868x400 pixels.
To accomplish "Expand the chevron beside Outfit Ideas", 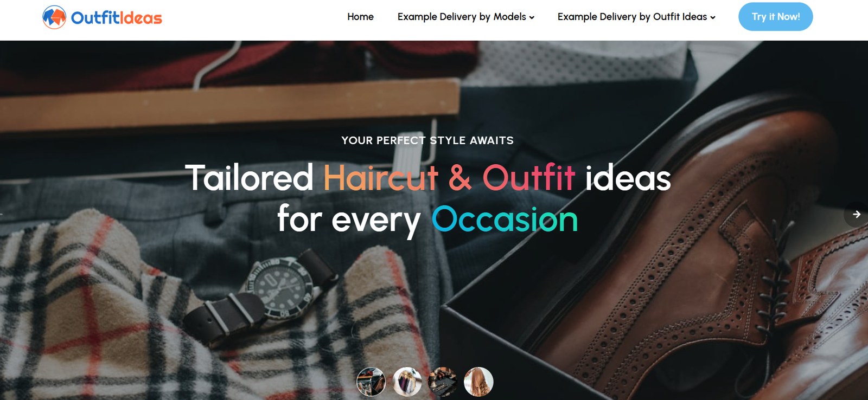I will [x=713, y=18].
